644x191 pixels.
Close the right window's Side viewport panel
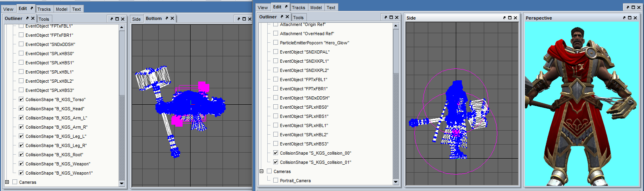tap(515, 18)
